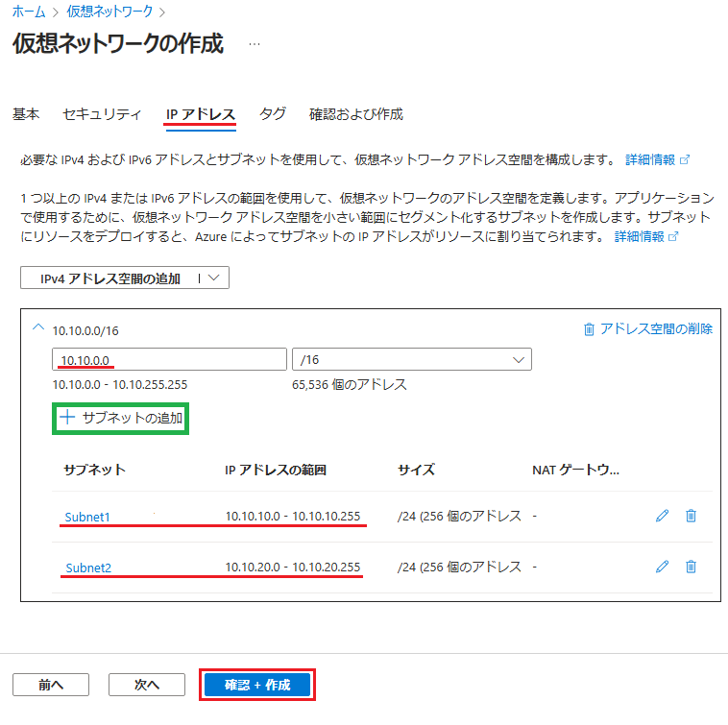The height and width of the screenshot is (725, 728).
Task: Click Subnet2 size /24 (256 個のアドレス
Action: (459, 568)
